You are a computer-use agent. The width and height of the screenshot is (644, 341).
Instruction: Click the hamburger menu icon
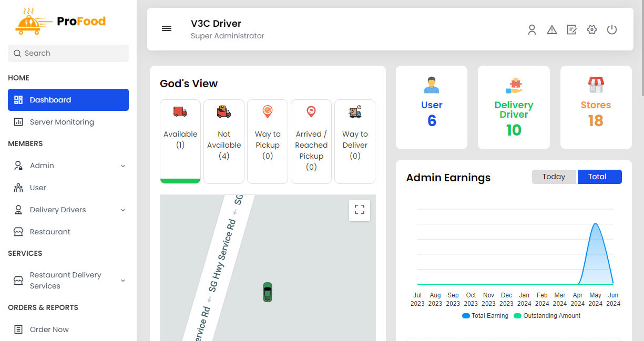tap(167, 29)
